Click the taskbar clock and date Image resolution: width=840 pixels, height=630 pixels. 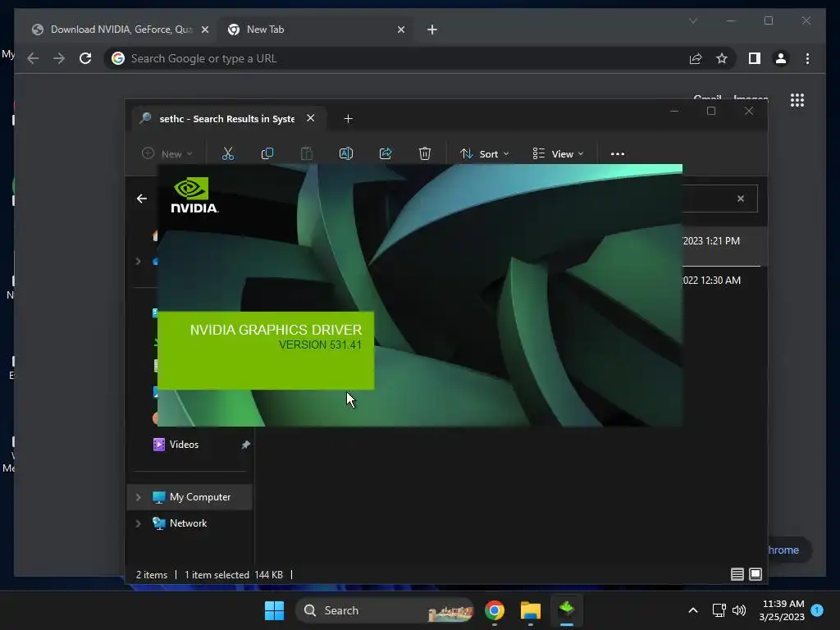point(782,610)
